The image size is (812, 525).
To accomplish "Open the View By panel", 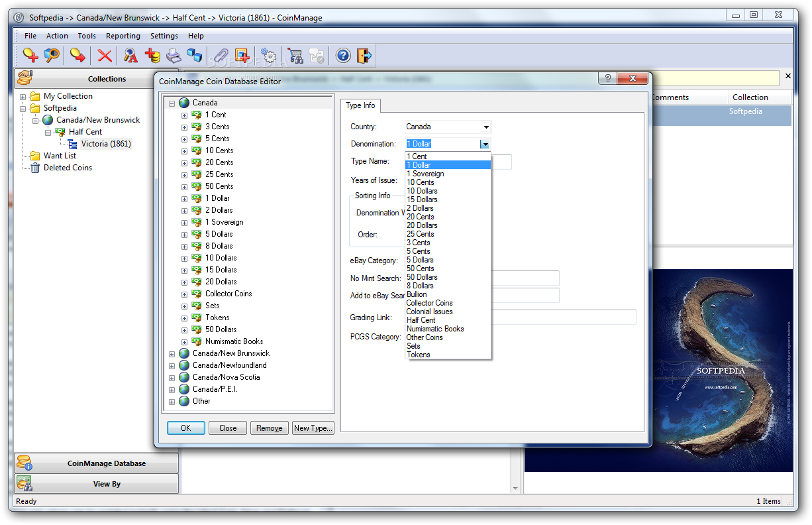I will coord(97,484).
